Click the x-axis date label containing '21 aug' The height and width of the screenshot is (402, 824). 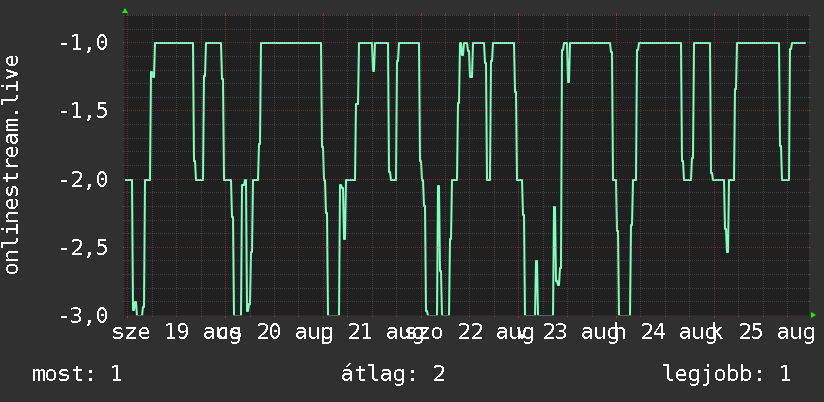373,333
